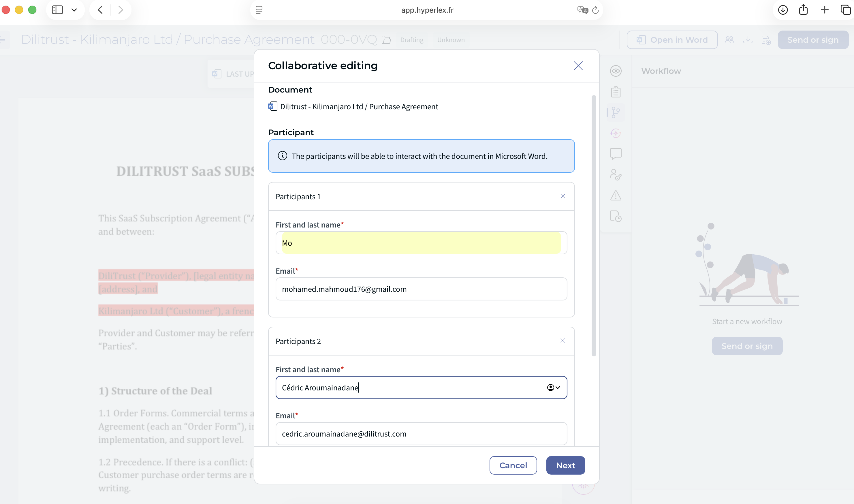Open the clipboard details sidebar icon
854x504 pixels.
[x=615, y=92]
